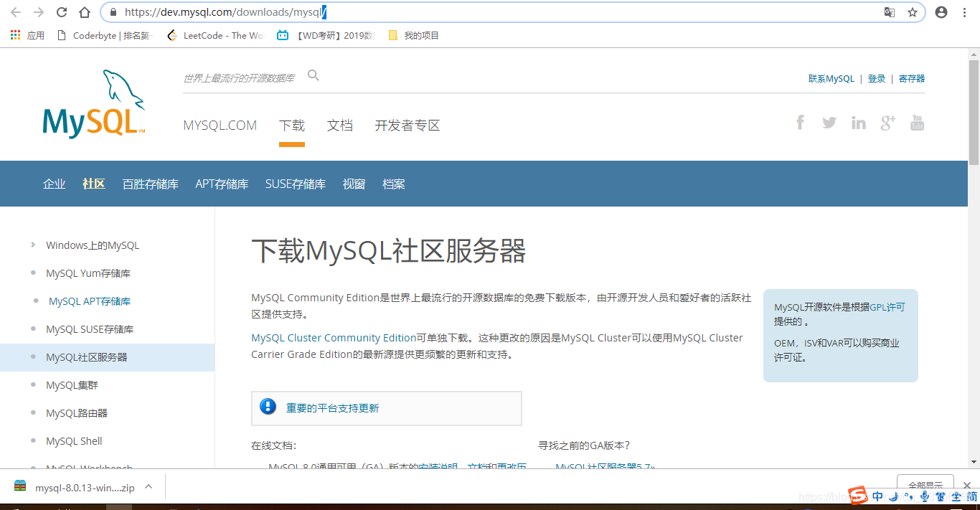Select 企业 in the blue navigation bar
Screen dimensions: 980x510
click(x=55, y=184)
